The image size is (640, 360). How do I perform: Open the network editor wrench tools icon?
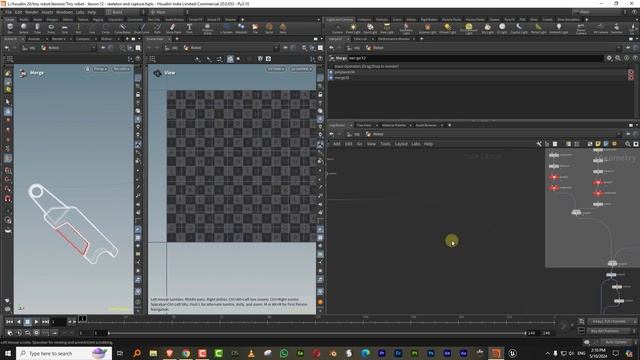coord(539,144)
